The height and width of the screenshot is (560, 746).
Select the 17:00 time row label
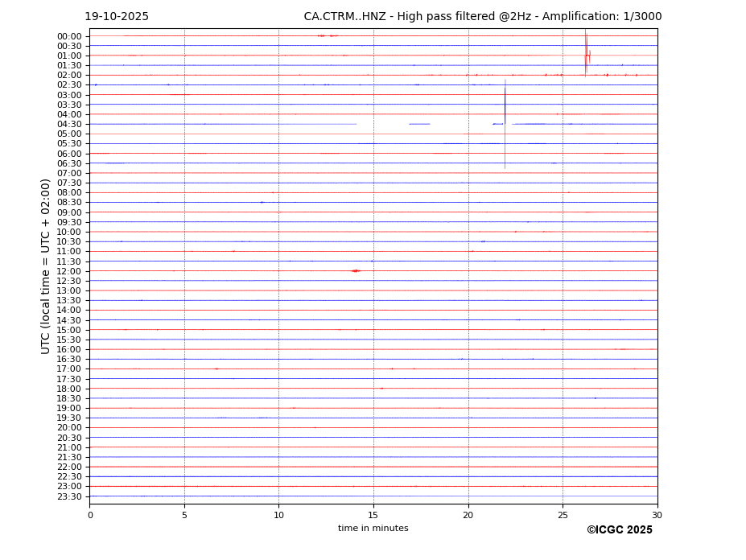(69, 369)
